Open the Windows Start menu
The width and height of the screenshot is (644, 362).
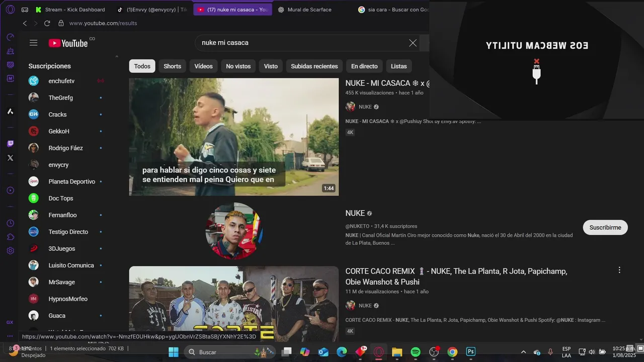(x=174, y=352)
